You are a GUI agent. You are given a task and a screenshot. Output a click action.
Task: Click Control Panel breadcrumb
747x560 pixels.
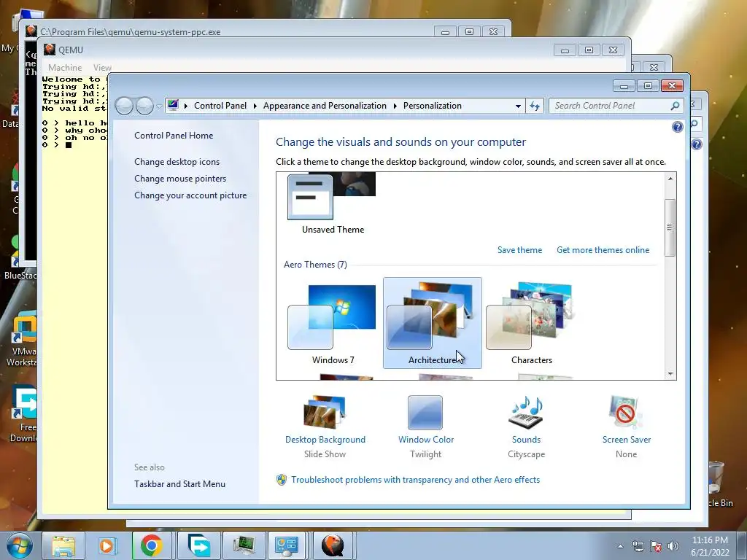coord(220,106)
